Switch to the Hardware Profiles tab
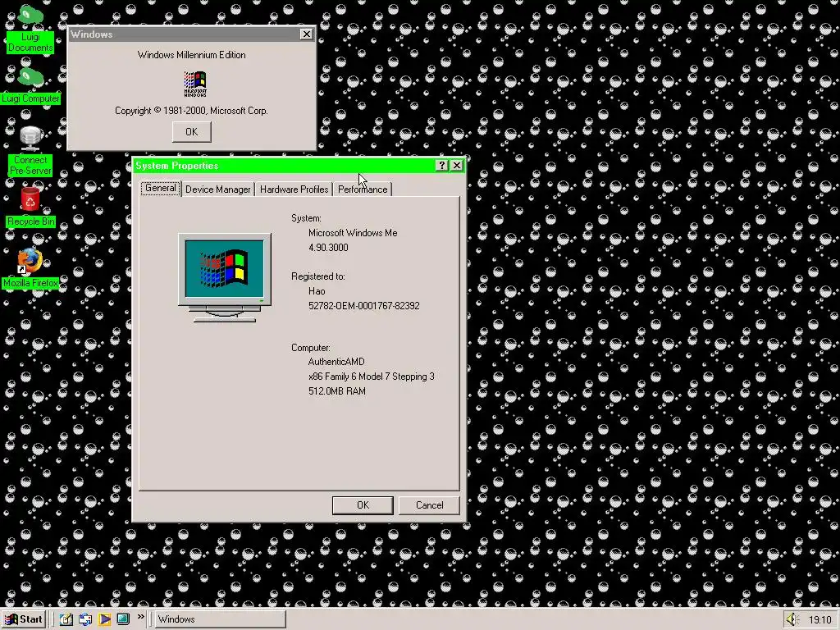The image size is (840, 630). (x=294, y=189)
